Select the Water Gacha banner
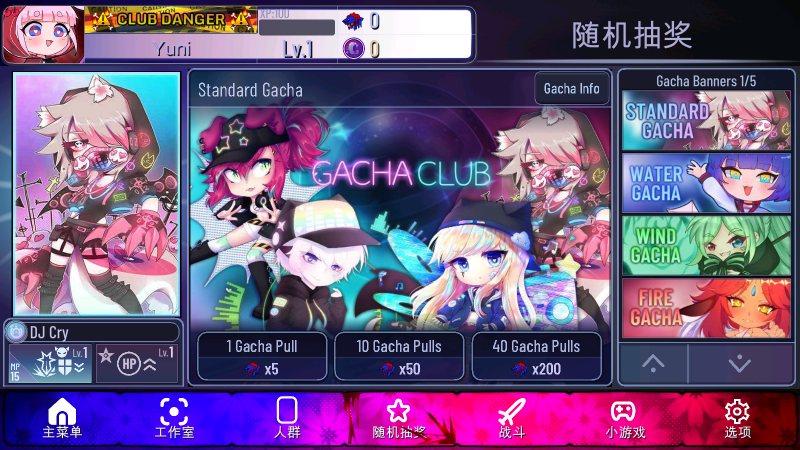 coord(706,183)
